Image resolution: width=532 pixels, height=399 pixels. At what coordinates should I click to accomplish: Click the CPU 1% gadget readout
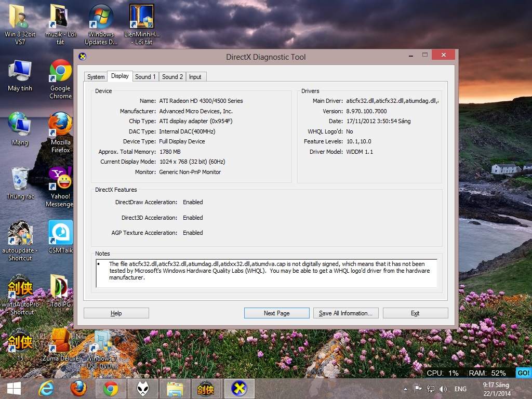pyautogui.click(x=443, y=373)
